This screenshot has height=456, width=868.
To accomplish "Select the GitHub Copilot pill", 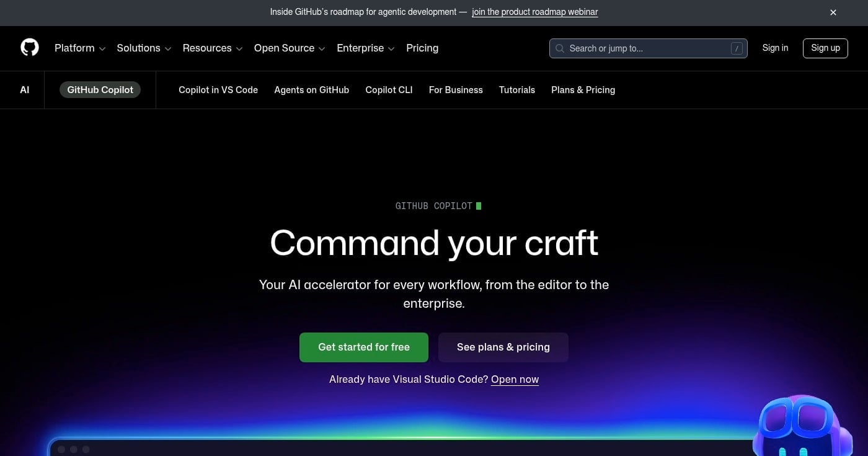I will [100, 90].
